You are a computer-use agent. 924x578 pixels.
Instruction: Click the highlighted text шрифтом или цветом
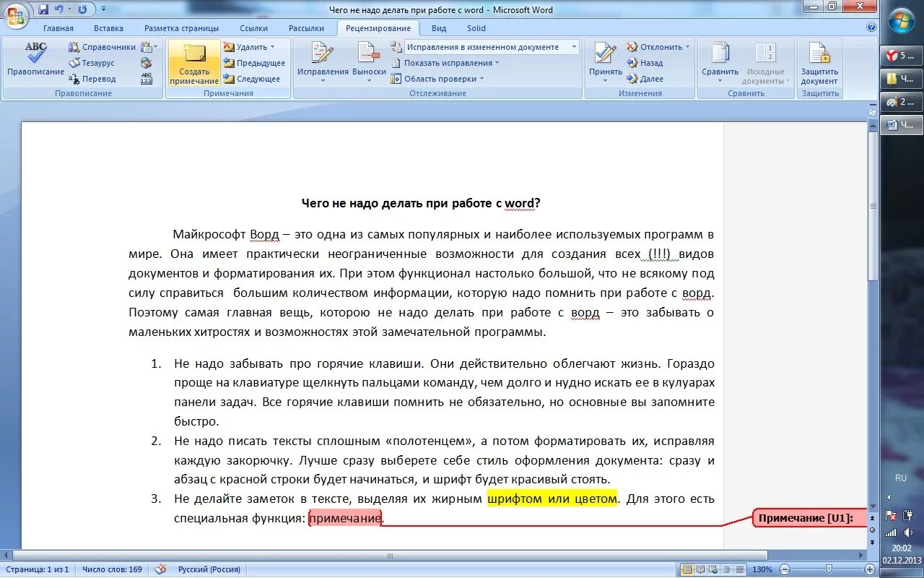point(552,499)
